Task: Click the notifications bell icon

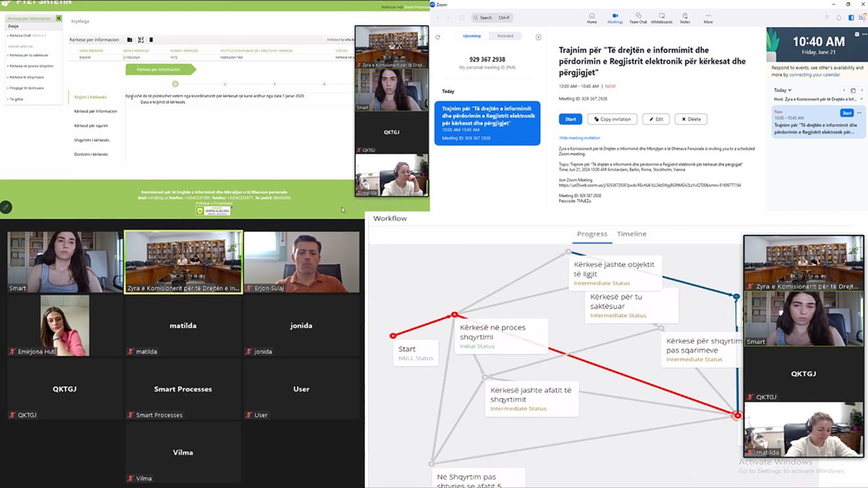Action: (x=839, y=18)
